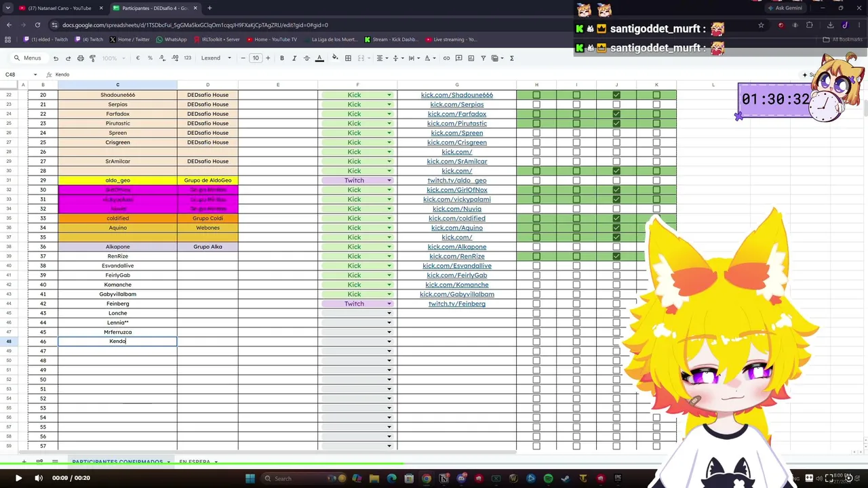Click the Windows Start button
This screenshot has width=868, height=488.
pos(250,479)
